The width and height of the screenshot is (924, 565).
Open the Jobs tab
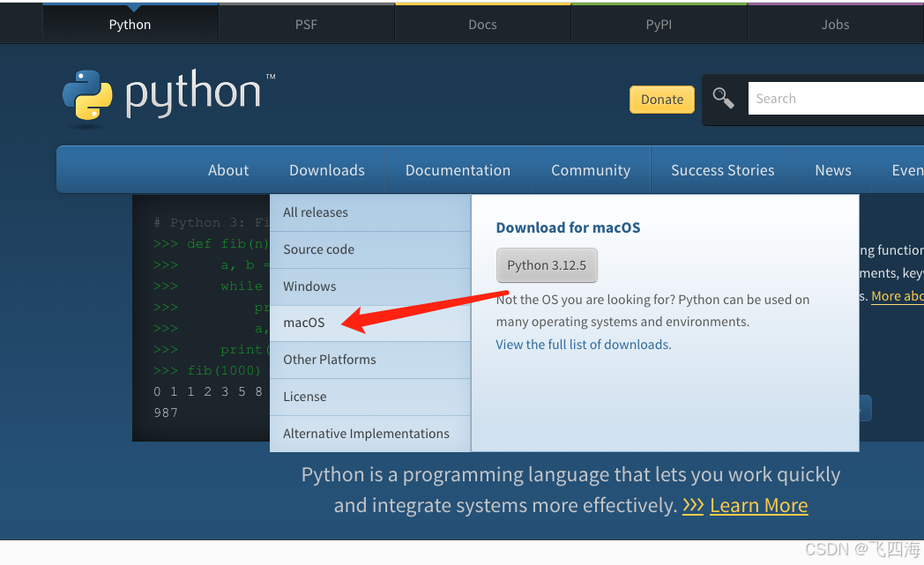click(835, 24)
